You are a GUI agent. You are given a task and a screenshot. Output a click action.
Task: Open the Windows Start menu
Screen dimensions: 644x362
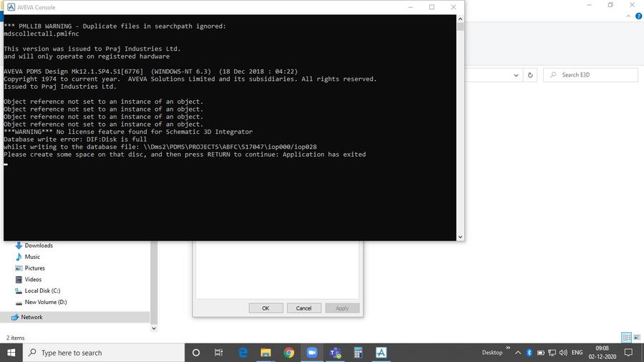click(11, 353)
